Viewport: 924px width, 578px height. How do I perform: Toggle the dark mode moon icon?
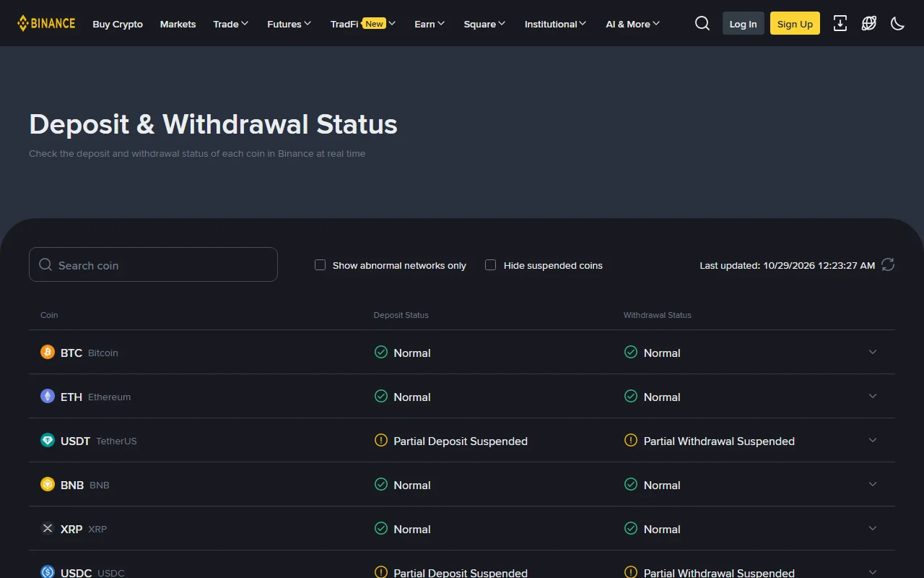tap(898, 23)
